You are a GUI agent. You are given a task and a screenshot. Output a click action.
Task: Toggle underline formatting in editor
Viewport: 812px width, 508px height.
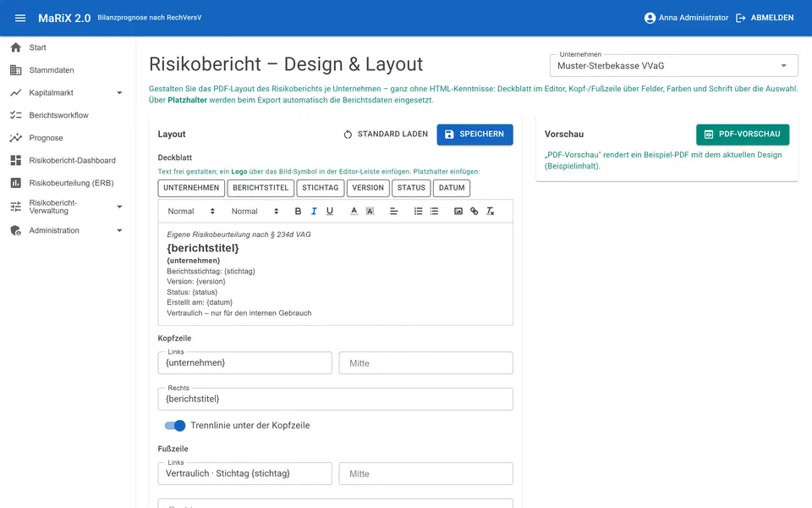pyautogui.click(x=330, y=211)
